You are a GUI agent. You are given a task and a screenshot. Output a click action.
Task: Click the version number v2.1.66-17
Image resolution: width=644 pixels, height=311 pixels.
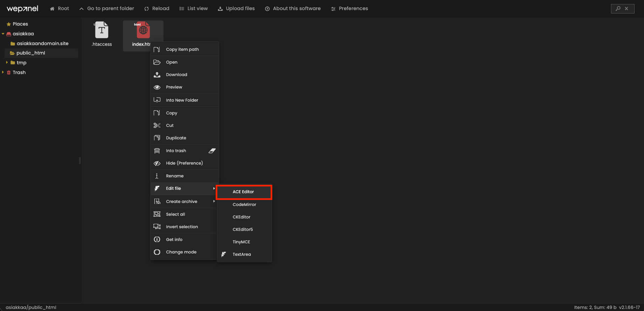pyautogui.click(x=630, y=307)
